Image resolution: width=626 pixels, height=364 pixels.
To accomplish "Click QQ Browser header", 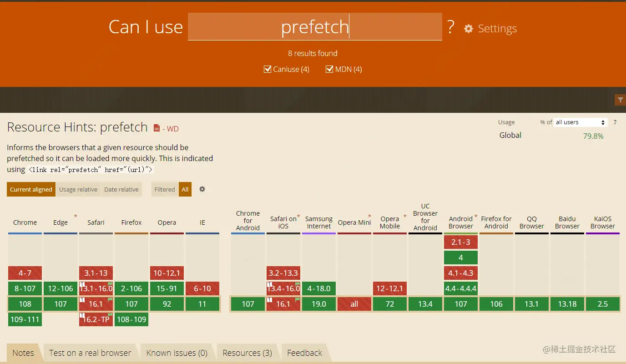I will (532, 222).
